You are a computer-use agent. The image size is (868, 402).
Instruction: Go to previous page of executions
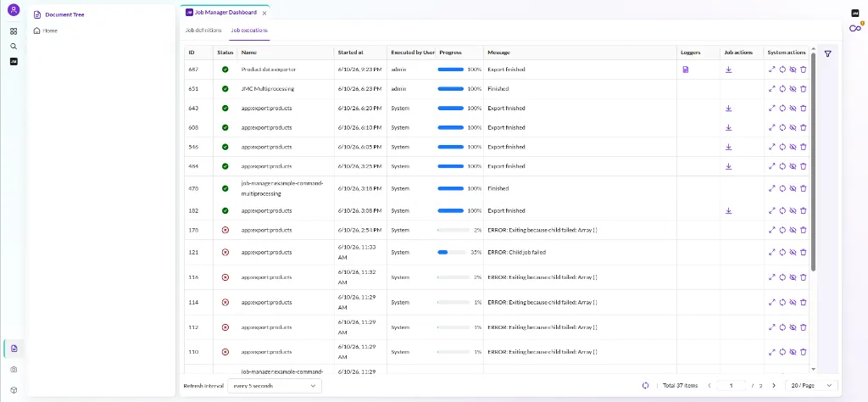(x=709, y=385)
